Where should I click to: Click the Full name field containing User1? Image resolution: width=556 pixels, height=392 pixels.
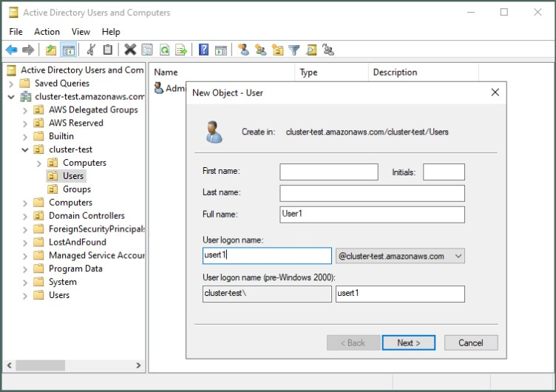(372, 214)
